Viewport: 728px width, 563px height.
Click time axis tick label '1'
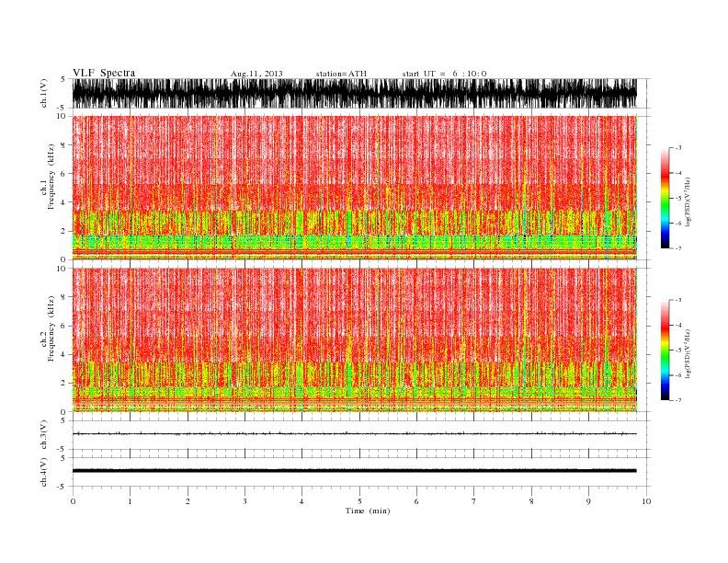tap(130, 501)
